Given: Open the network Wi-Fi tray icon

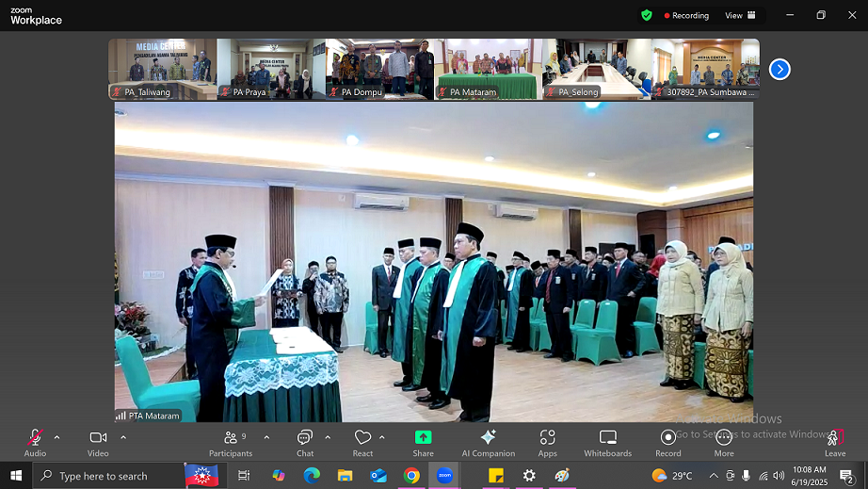Looking at the screenshot, I should point(763,476).
